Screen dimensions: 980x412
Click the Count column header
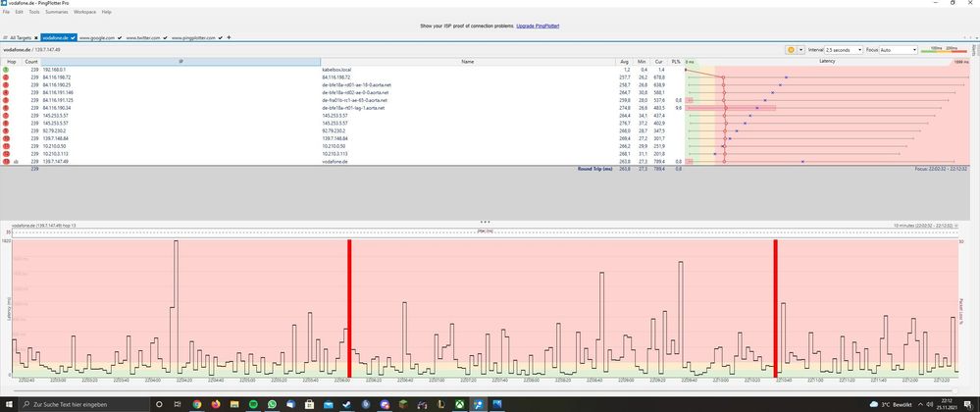point(31,62)
